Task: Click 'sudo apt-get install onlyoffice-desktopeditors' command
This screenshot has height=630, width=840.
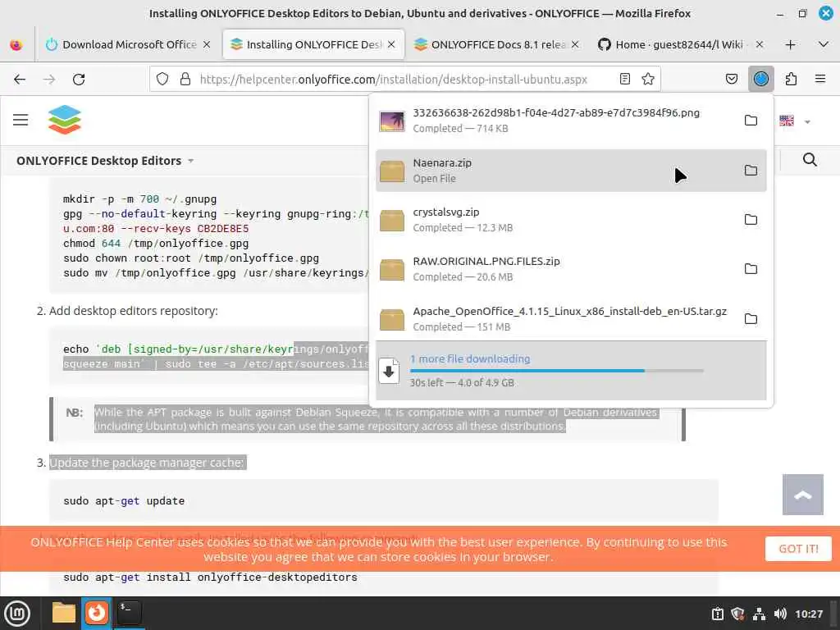Action: pyautogui.click(x=210, y=577)
